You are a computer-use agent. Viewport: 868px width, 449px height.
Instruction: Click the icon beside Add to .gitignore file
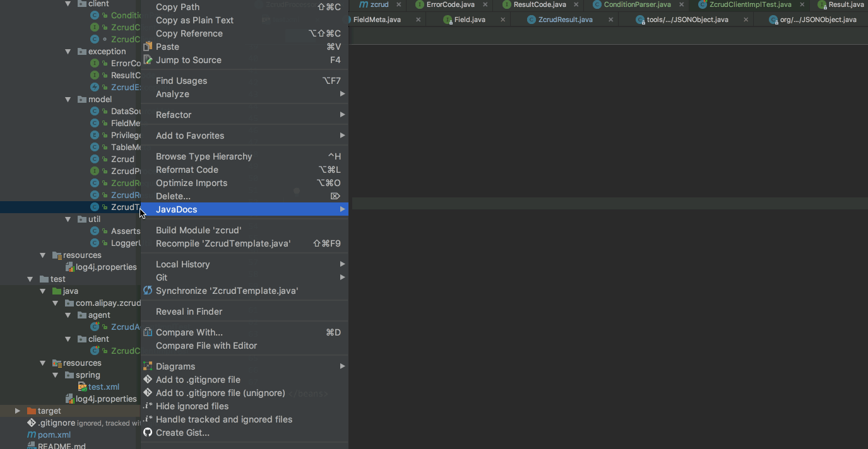coord(148,380)
